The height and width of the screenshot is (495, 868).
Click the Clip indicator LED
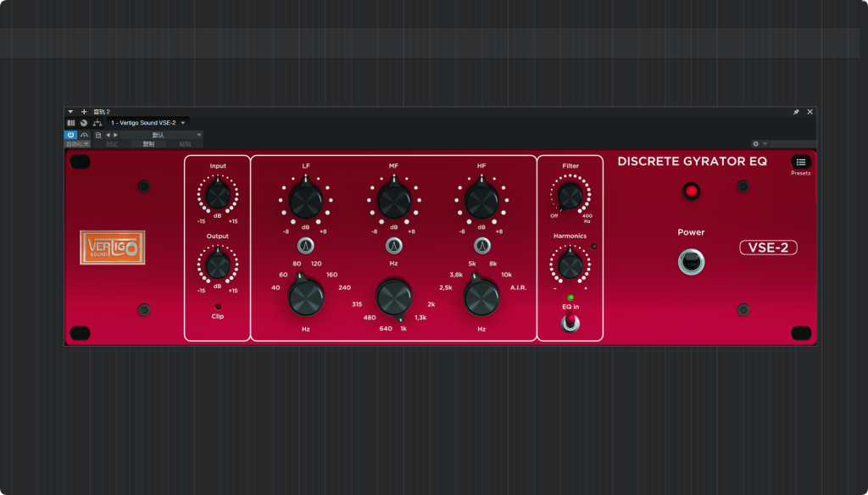218,307
